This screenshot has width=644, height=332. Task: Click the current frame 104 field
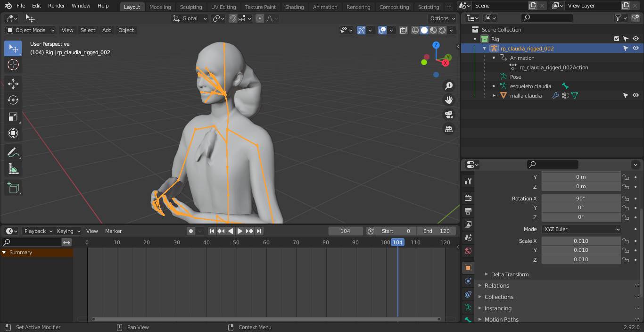(x=346, y=231)
